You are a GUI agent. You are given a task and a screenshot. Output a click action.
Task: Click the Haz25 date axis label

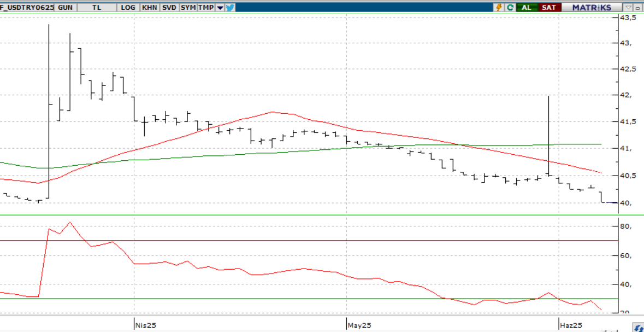pyautogui.click(x=571, y=325)
